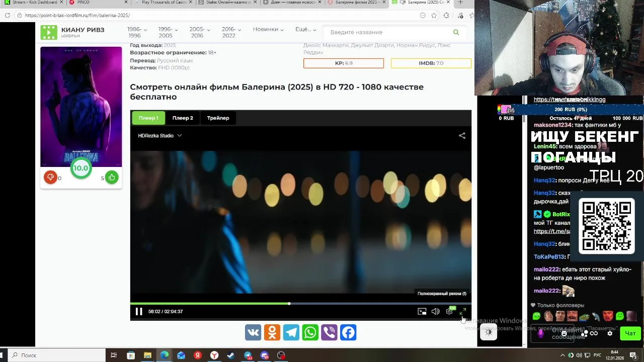This screenshot has height=362, width=644.
Task: Click the Pepe frog emote
Action: [x=584, y=316]
